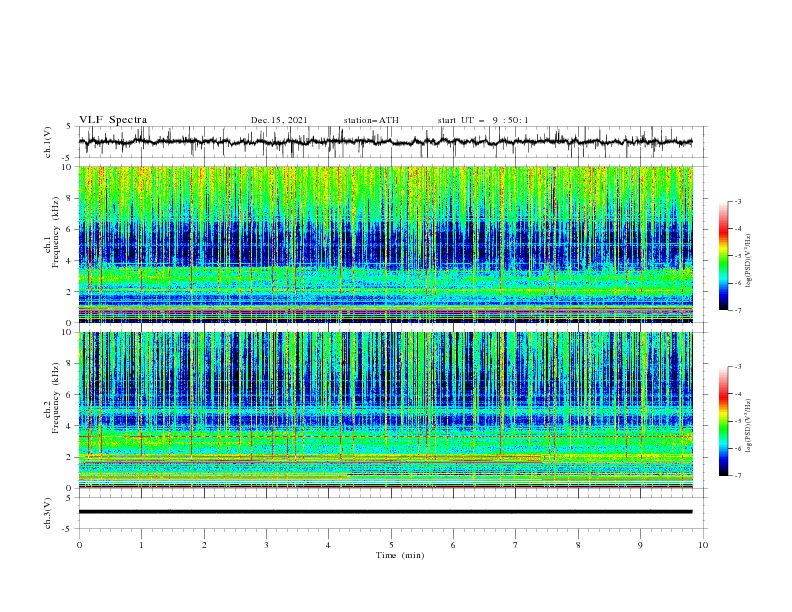Click inside the ch.1 spectrogram panel

pos(385,244)
